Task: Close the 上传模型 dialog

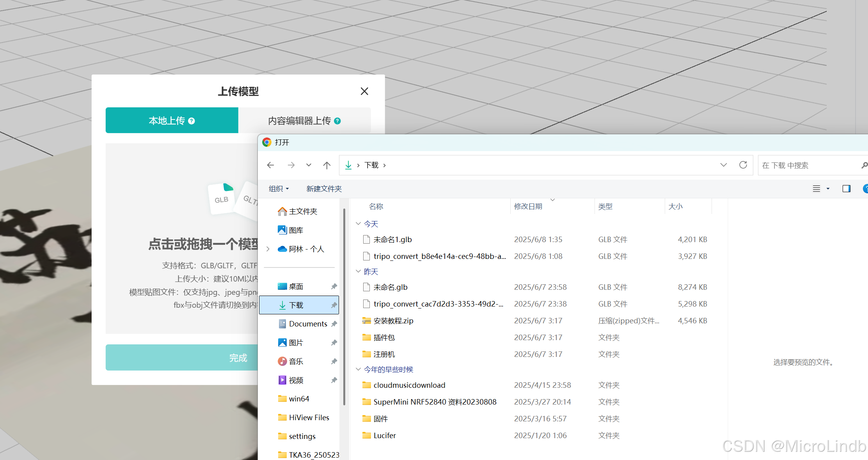Action: click(364, 91)
